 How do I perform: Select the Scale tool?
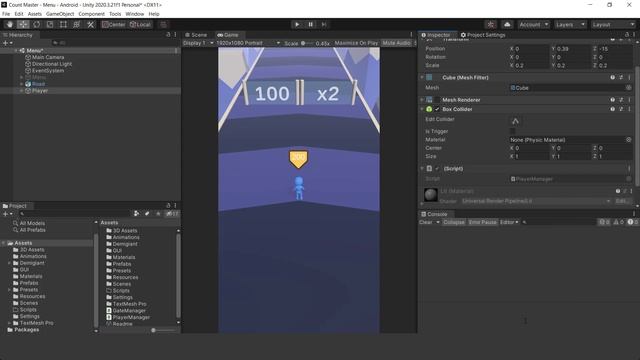pyautogui.click(x=50, y=24)
